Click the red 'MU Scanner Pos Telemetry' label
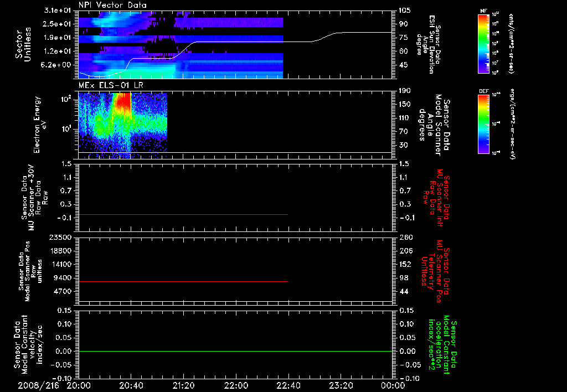Image resolution: width=567 pixels, height=392 pixels. point(435,271)
